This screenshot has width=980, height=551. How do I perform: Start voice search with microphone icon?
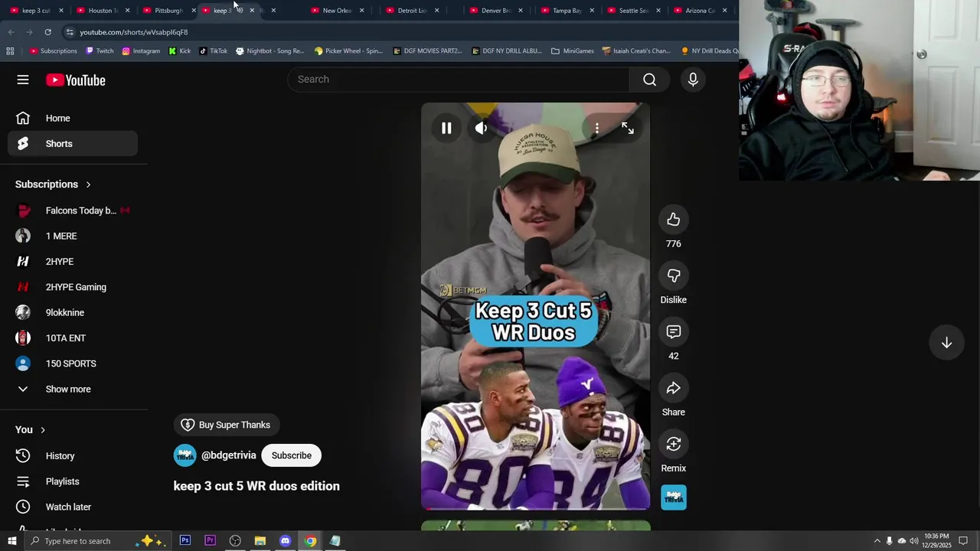point(693,80)
